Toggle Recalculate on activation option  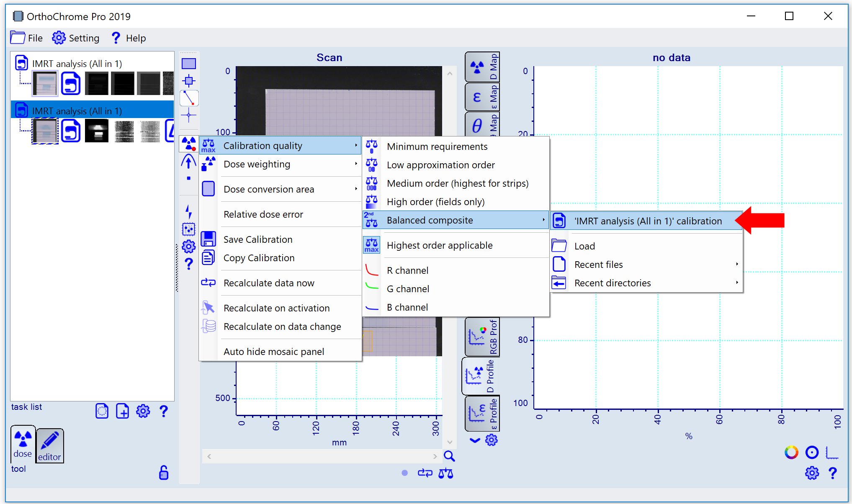point(276,308)
